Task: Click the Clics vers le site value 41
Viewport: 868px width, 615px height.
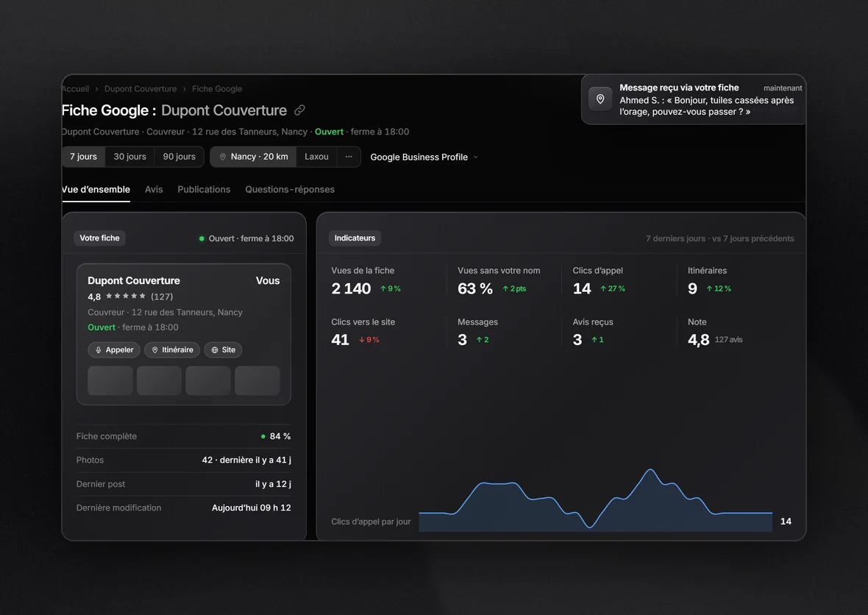Action: tap(340, 339)
